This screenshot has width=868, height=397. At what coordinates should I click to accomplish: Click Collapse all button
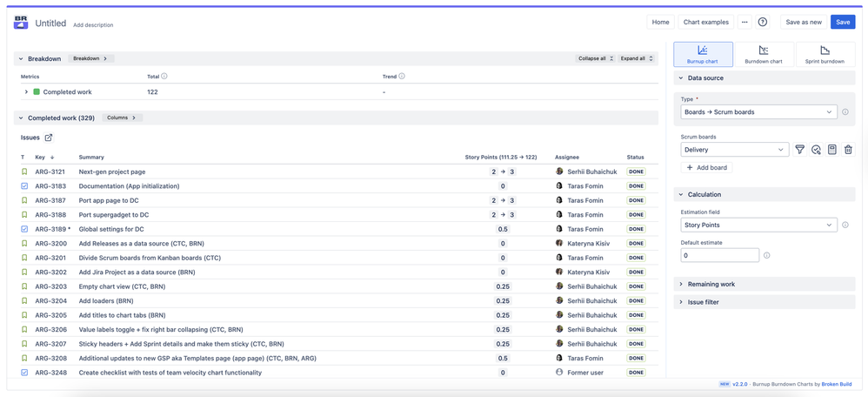point(595,58)
